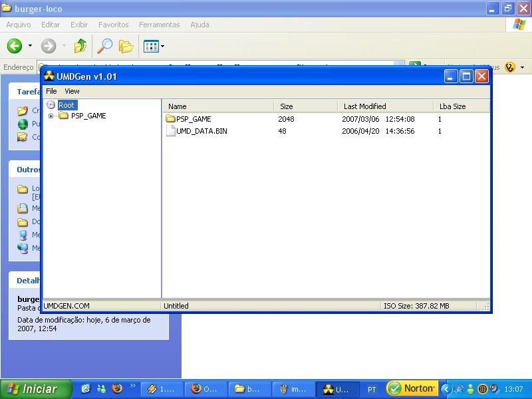Maximize the UMDGen window
The width and height of the screenshot is (532, 399).
tap(466, 76)
